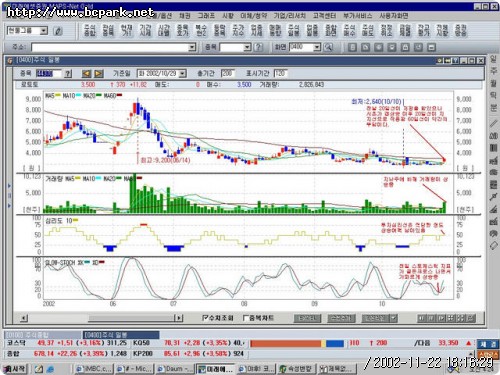Click the pencil edit icon beside group dropdown
This screenshot has height=375, width=500.
[x=58, y=31]
